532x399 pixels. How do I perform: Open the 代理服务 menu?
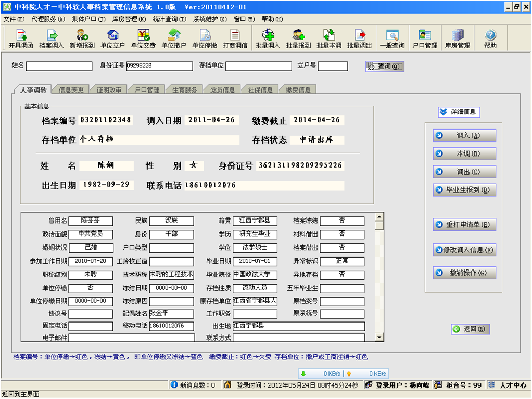click(x=48, y=19)
